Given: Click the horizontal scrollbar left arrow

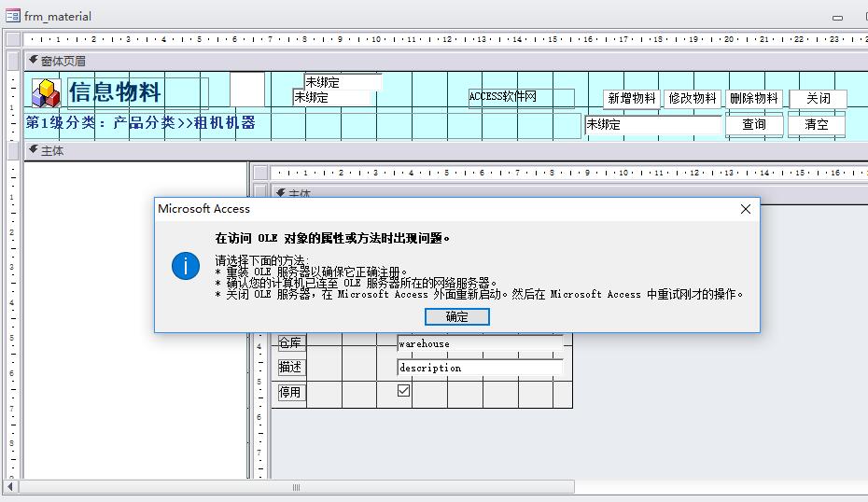Looking at the screenshot, I should point(10,487).
